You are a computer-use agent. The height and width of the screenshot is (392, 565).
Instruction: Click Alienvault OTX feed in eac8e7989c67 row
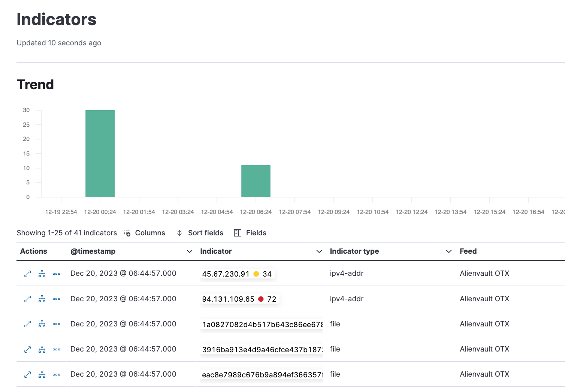[x=484, y=374]
